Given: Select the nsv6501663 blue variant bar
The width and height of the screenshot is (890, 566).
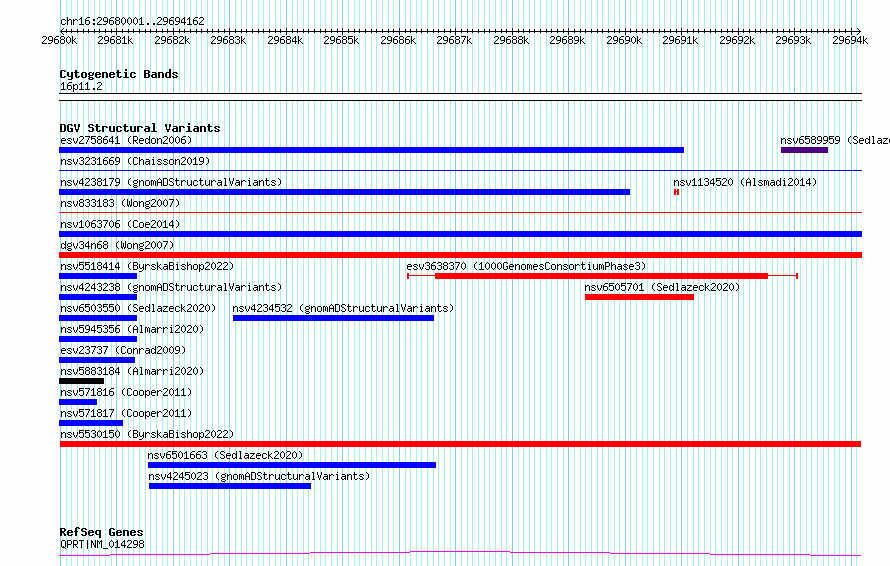Looking at the screenshot, I should pyautogui.click(x=292, y=465).
